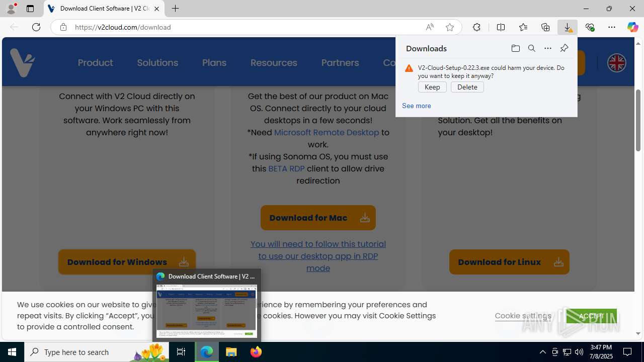
Task: Close the Download Client Software tab
Action: (156, 9)
